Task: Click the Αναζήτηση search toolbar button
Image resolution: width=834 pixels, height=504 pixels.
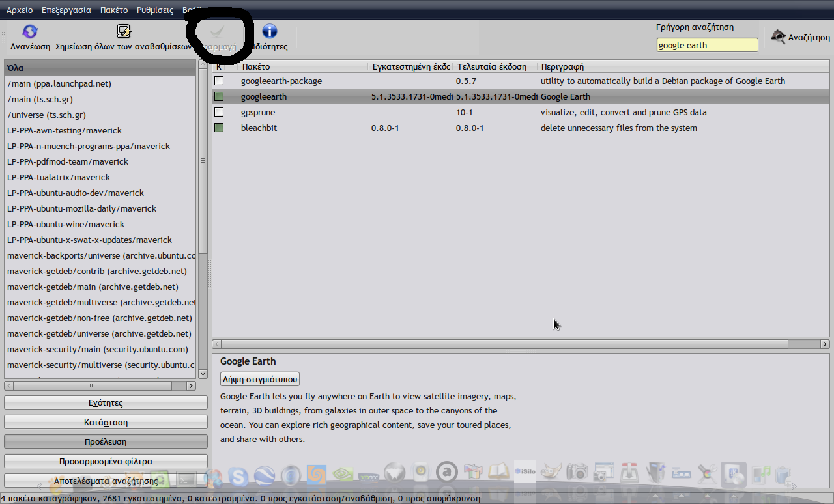Action: click(800, 37)
